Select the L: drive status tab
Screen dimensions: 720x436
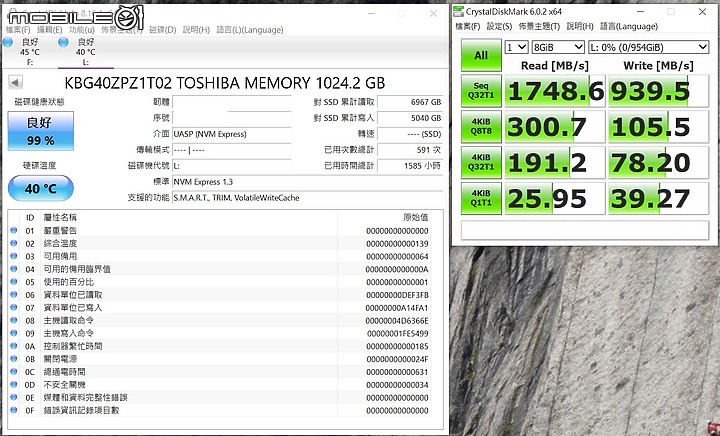click(85, 52)
